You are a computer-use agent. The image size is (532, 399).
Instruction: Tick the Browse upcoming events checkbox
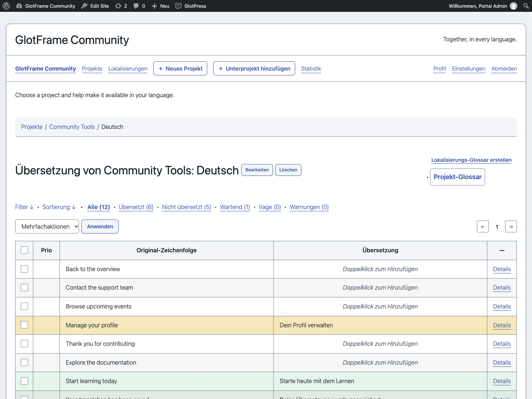click(x=24, y=306)
